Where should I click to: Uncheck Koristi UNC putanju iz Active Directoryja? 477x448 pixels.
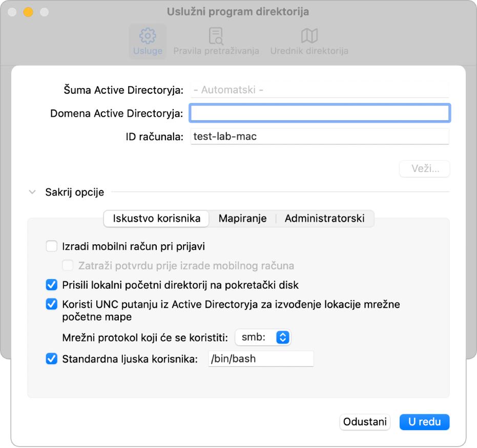point(51,305)
